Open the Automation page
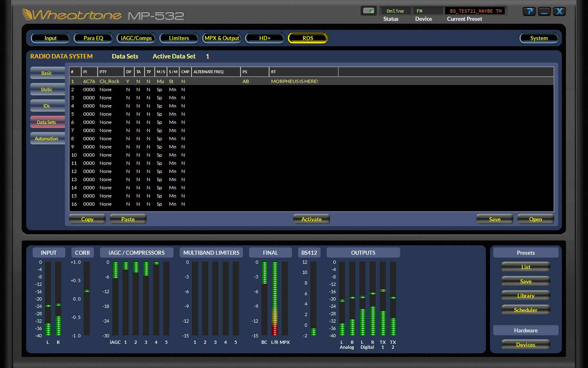The width and height of the screenshot is (588, 368). coord(47,139)
